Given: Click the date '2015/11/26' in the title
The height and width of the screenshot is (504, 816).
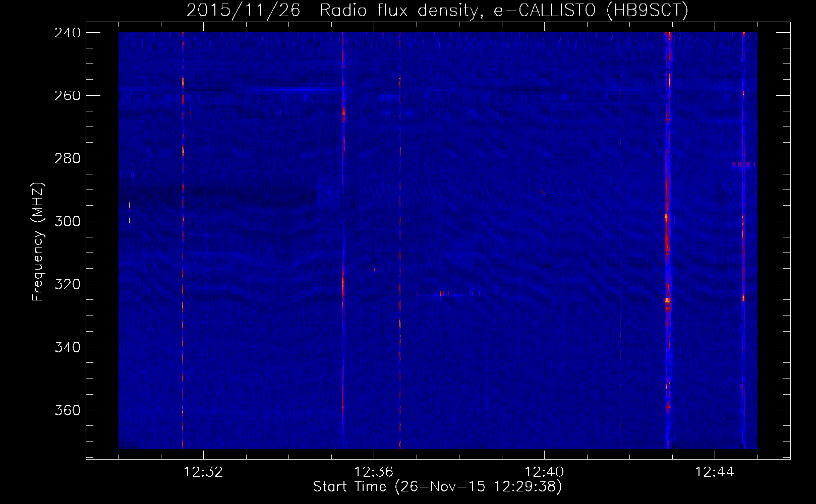Looking at the screenshot, I should pos(244,10).
